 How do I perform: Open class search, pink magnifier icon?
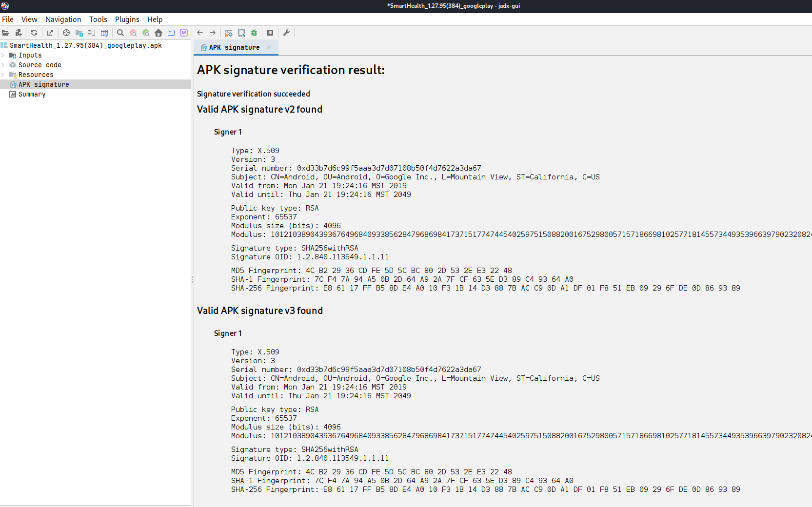pos(133,33)
